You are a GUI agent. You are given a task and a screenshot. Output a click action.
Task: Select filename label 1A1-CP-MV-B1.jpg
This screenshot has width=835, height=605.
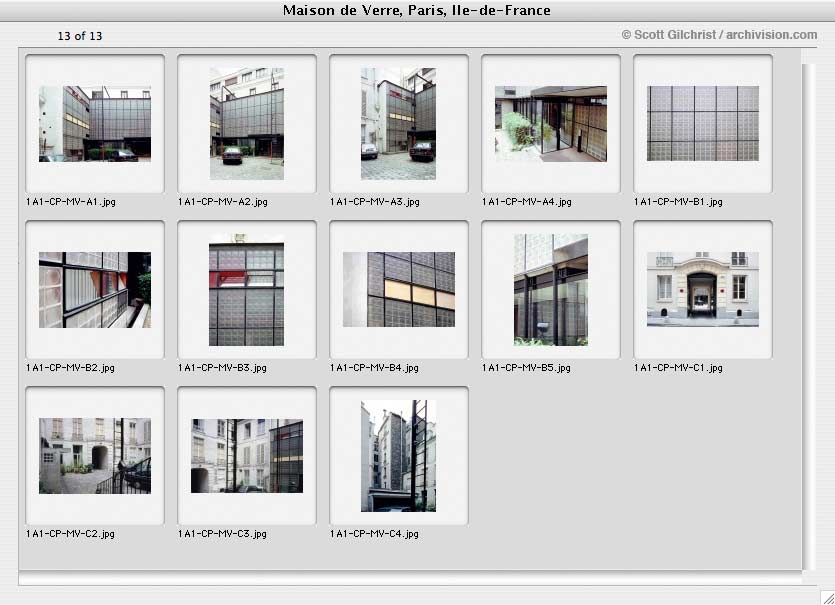pyautogui.click(x=678, y=202)
